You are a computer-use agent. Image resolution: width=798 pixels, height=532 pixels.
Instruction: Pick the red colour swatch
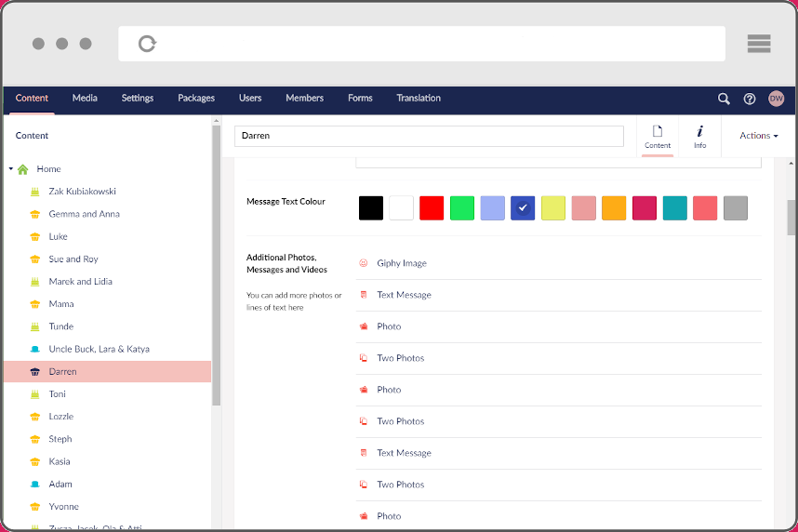tap(431, 208)
